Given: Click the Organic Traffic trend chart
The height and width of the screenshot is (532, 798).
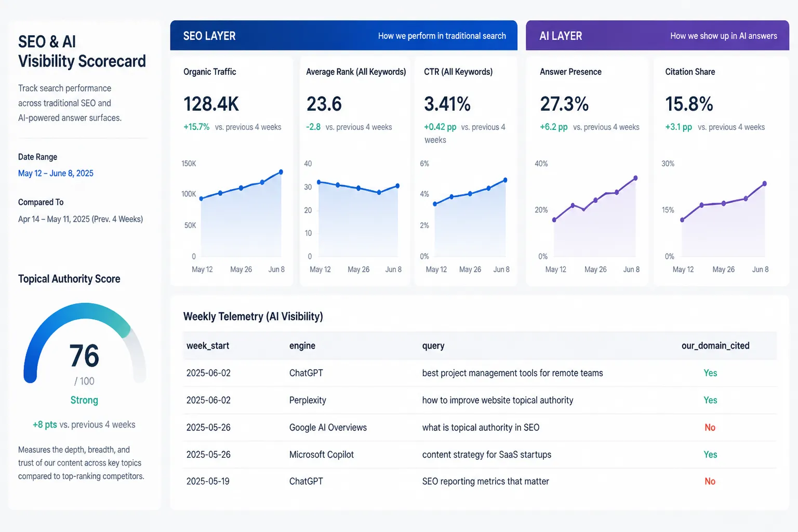Looking at the screenshot, I should (233, 216).
